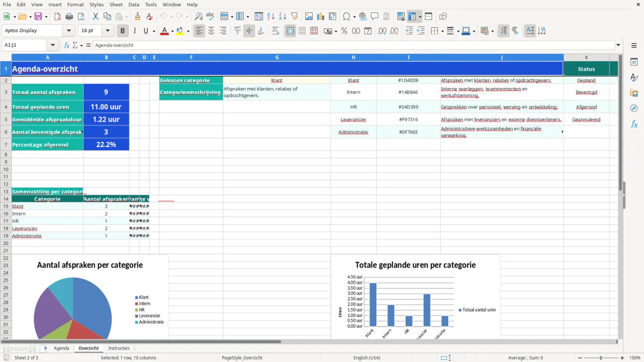Click Format as Date icon

tap(368, 31)
